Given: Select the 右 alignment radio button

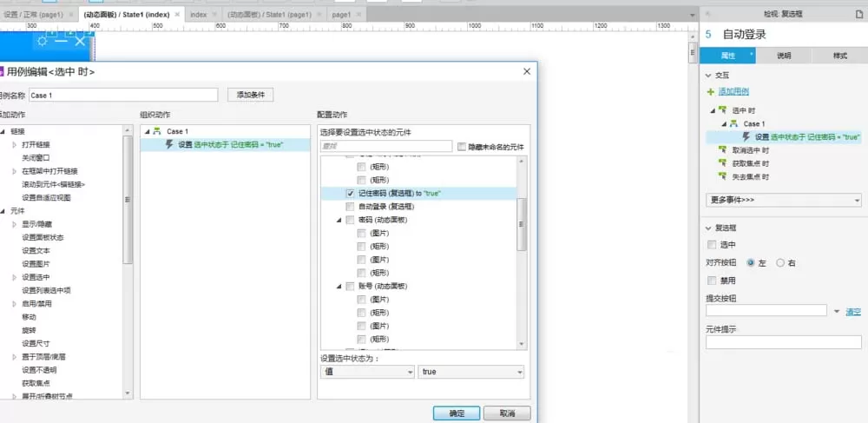Looking at the screenshot, I should [x=780, y=263].
